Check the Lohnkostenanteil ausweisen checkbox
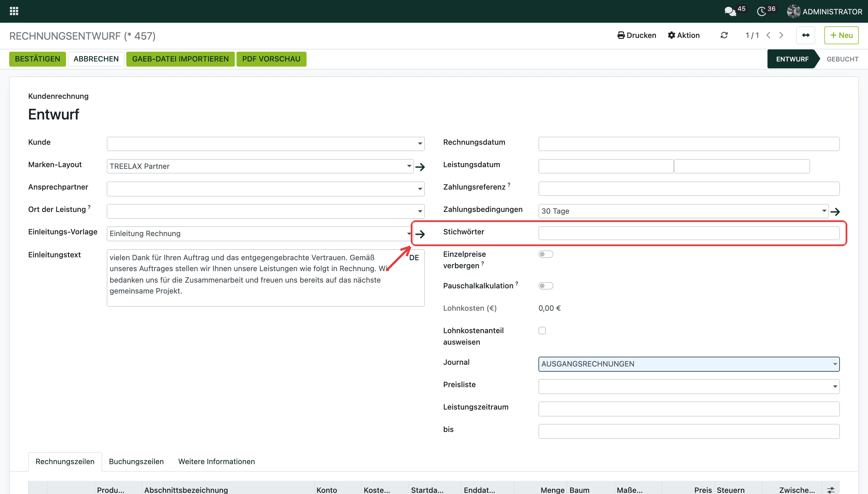The image size is (868, 494). [x=542, y=331]
